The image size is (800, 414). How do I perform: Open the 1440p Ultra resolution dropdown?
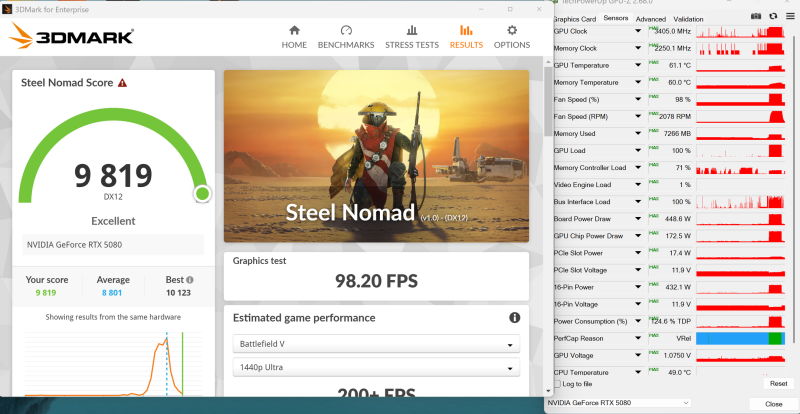click(x=376, y=368)
